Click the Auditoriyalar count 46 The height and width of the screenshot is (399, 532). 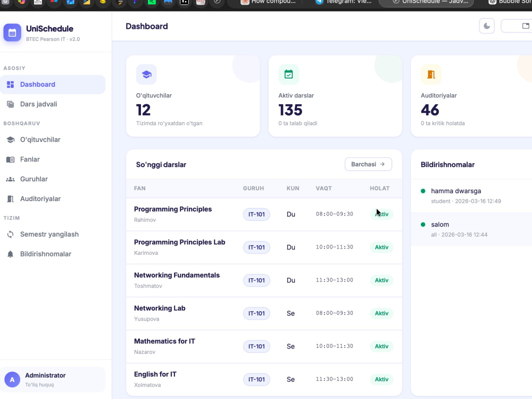tap(430, 110)
